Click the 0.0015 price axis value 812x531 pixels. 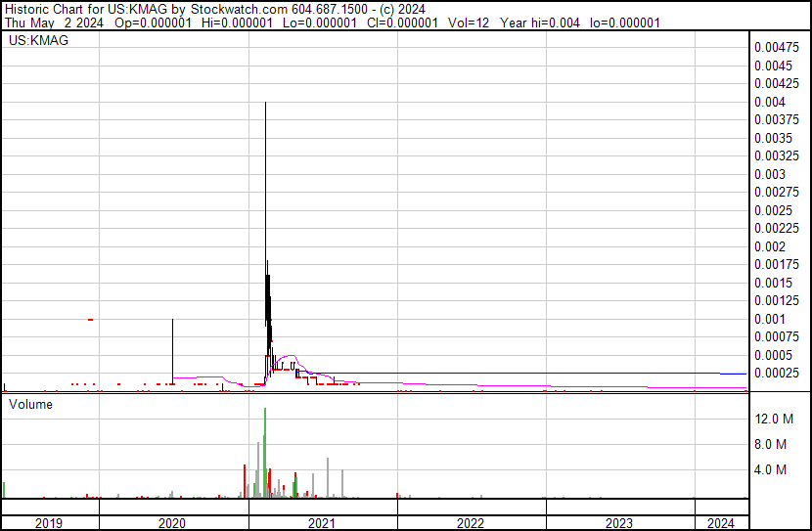pyautogui.click(x=773, y=283)
